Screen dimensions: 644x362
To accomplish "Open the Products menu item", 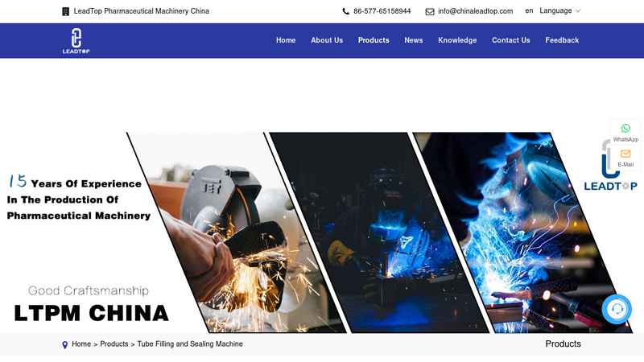I will pos(374,40).
